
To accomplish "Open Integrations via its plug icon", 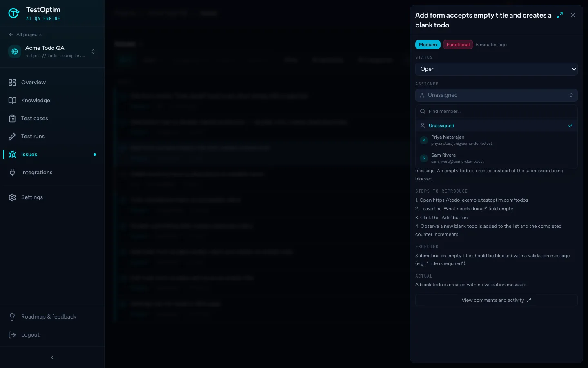I will (x=12, y=173).
